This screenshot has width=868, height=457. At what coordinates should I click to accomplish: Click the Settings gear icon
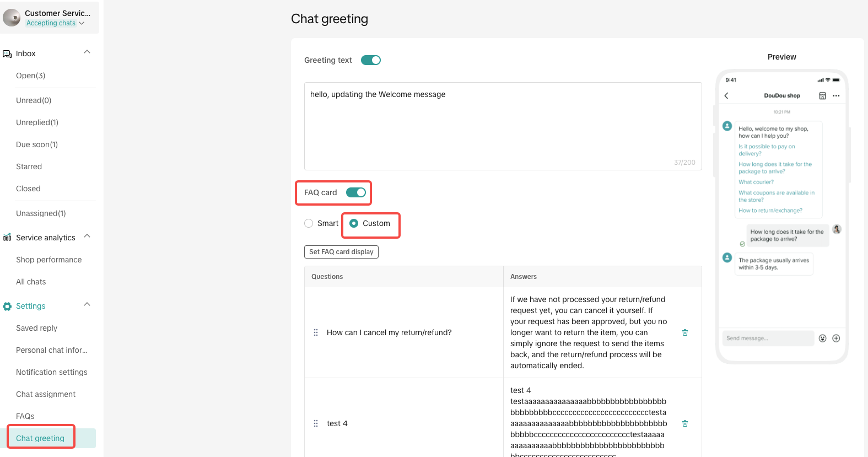coord(7,307)
